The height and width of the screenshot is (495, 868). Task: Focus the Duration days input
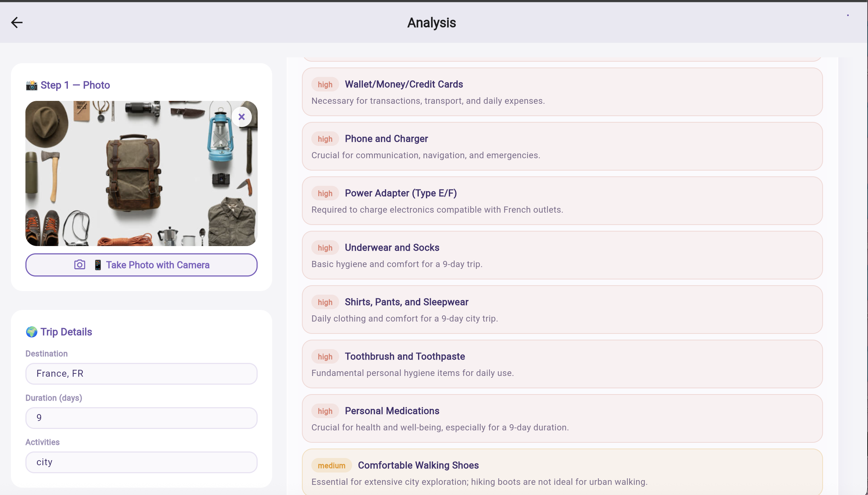pos(142,418)
